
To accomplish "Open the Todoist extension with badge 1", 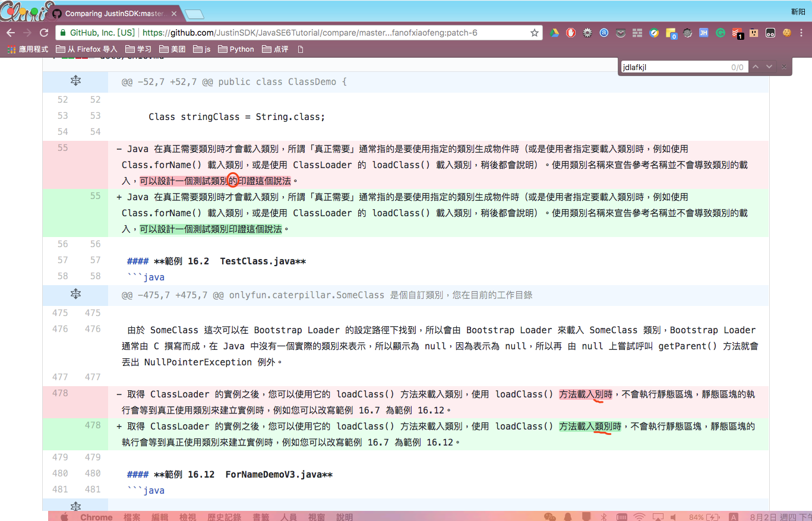I will (737, 34).
